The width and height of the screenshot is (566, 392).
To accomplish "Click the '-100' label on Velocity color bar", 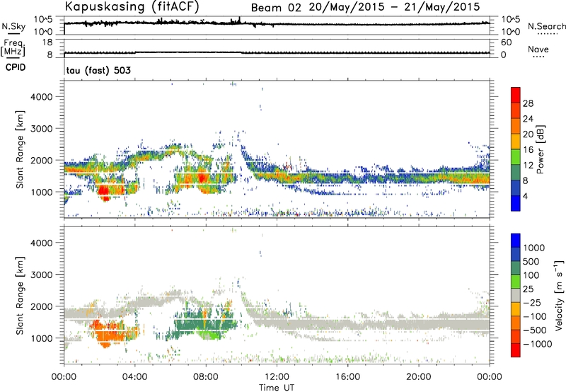I will [535, 316].
